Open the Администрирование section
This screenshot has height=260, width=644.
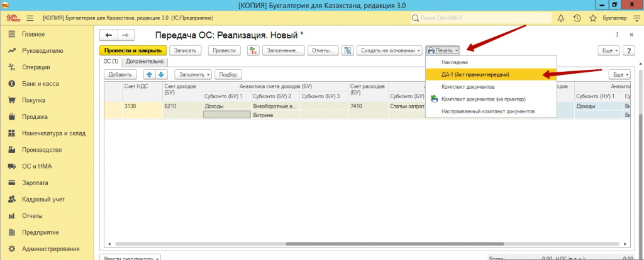pyautogui.click(x=50, y=249)
